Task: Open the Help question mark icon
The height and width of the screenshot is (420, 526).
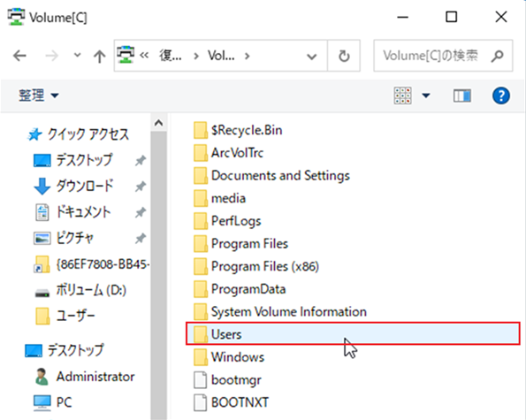Action: [x=501, y=96]
